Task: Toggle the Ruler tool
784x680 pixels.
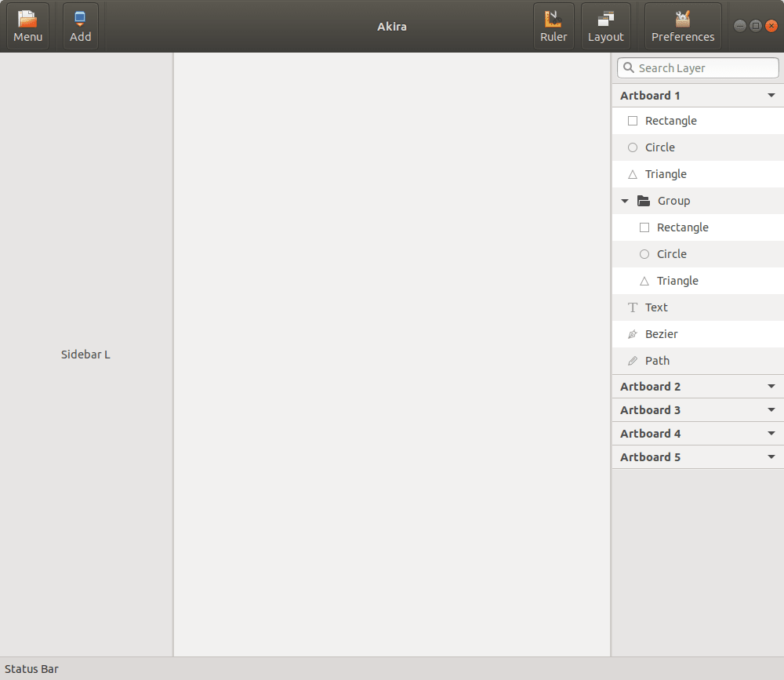Action: [x=554, y=26]
